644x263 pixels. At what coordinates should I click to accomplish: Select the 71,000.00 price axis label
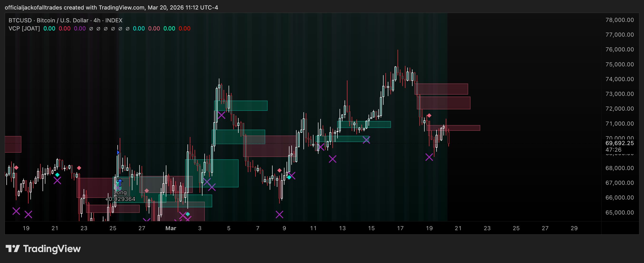(620, 124)
